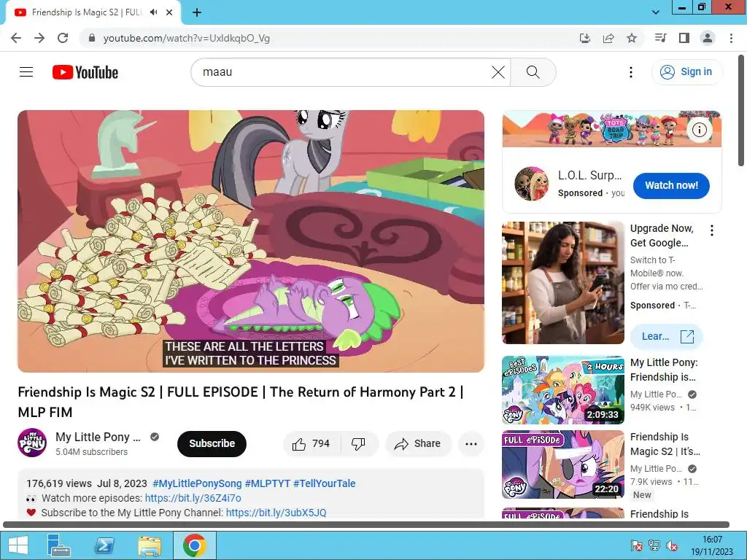Open L.O.L. Surprise advertiser avatar
The width and height of the screenshot is (747, 560).
pos(531,184)
